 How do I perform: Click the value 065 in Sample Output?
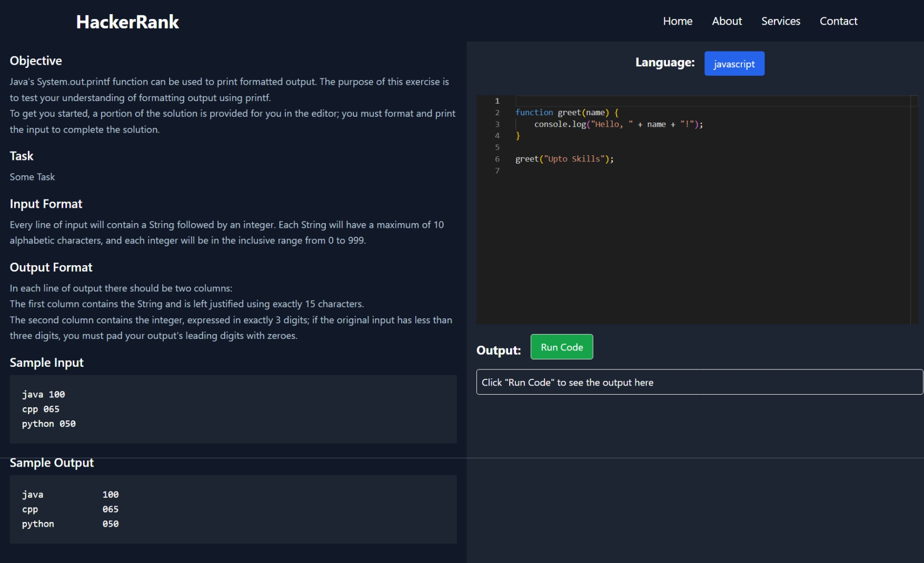pyautogui.click(x=111, y=509)
